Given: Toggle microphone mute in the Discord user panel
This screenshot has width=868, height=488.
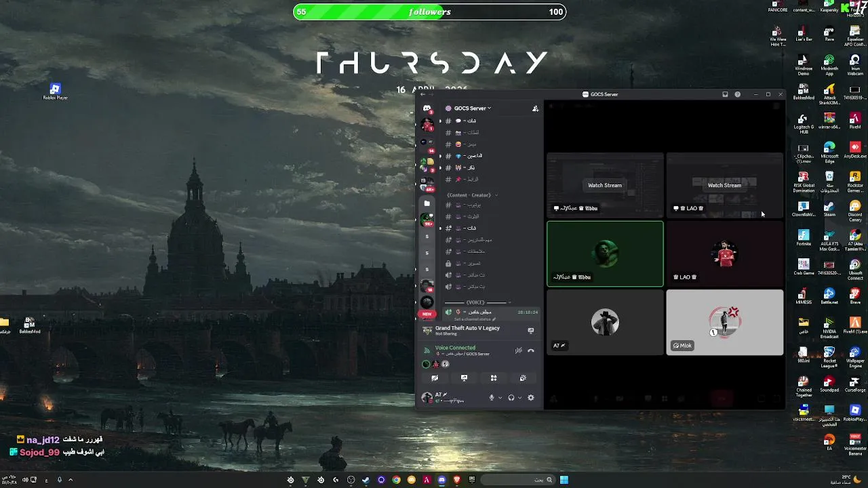Looking at the screenshot, I should pos(492,398).
